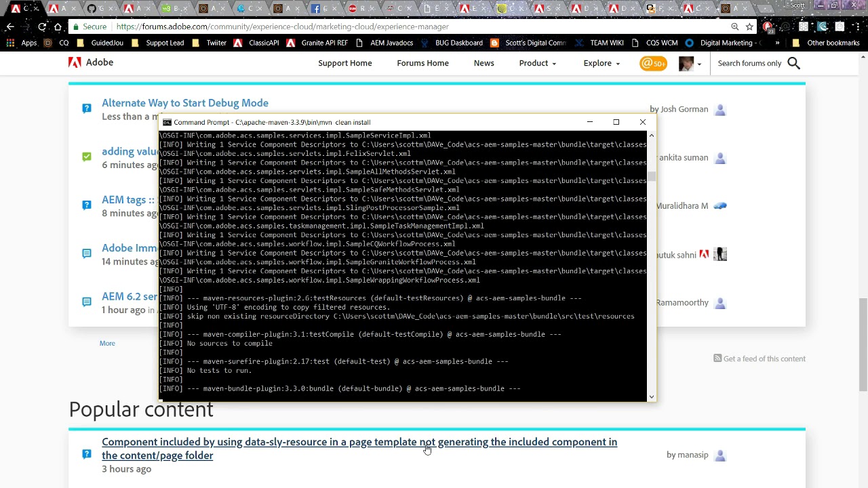The image size is (868, 488).
Task: Open the Granite API REF bookmark
Action: pos(317,43)
